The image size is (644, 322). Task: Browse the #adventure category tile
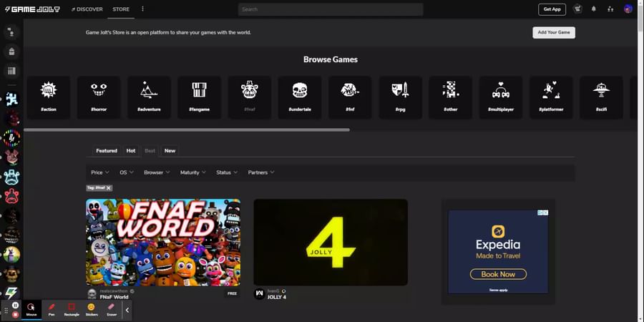149,97
